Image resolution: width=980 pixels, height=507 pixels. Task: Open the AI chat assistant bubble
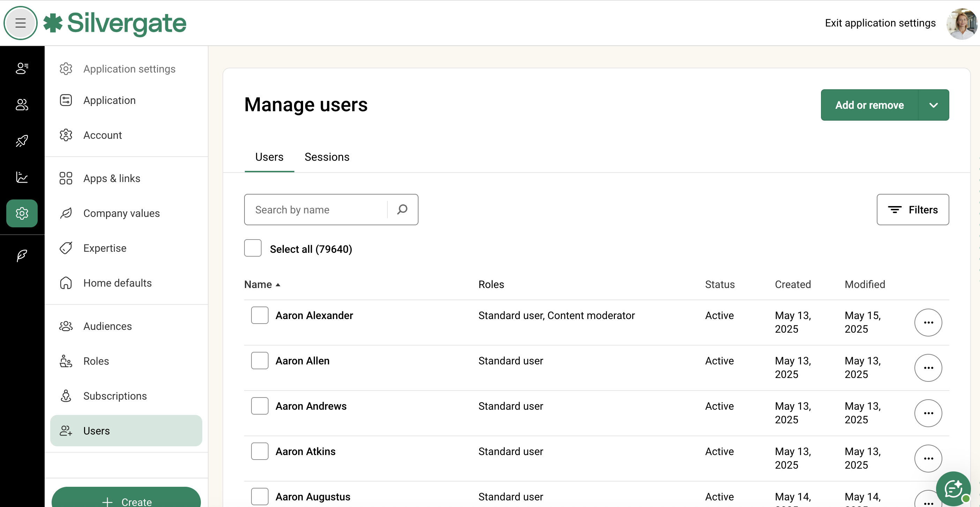pyautogui.click(x=953, y=489)
